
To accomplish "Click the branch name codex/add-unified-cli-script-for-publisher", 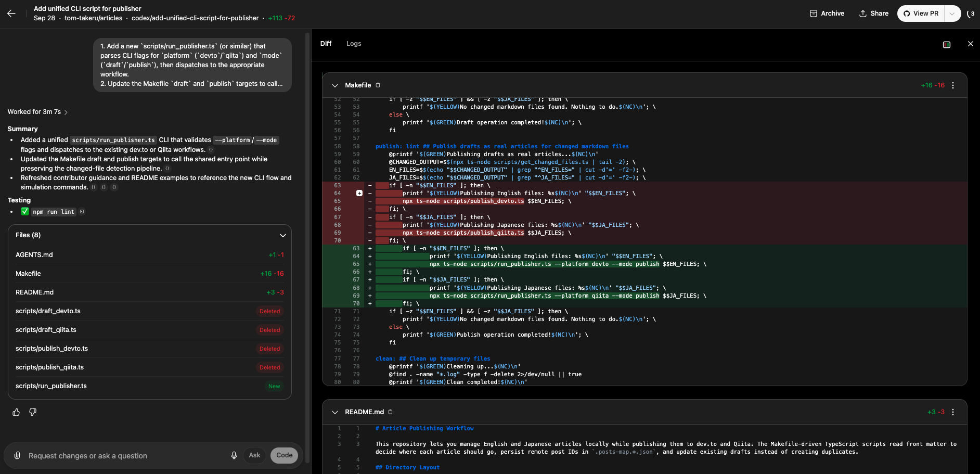I will (195, 18).
